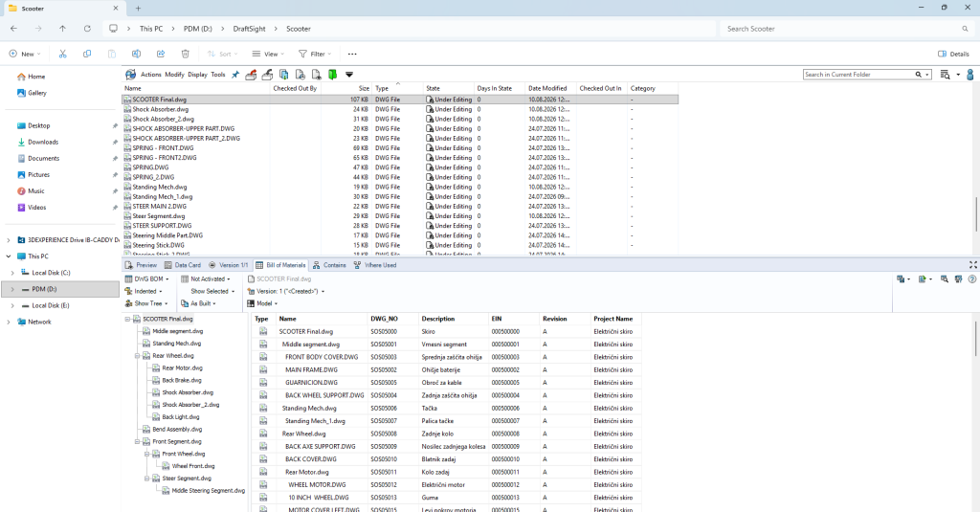Switch to the Contains tab

(x=329, y=265)
